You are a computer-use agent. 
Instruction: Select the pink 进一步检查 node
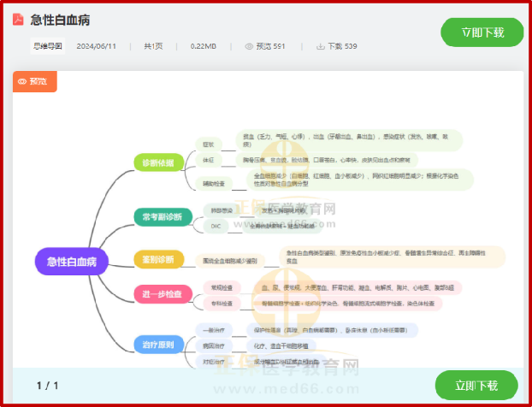click(x=161, y=294)
